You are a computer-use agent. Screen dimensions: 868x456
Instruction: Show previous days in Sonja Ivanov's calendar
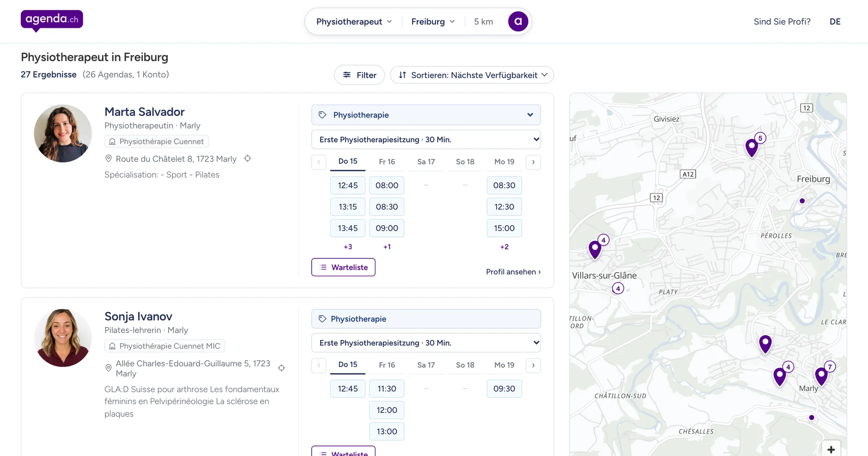point(319,365)
